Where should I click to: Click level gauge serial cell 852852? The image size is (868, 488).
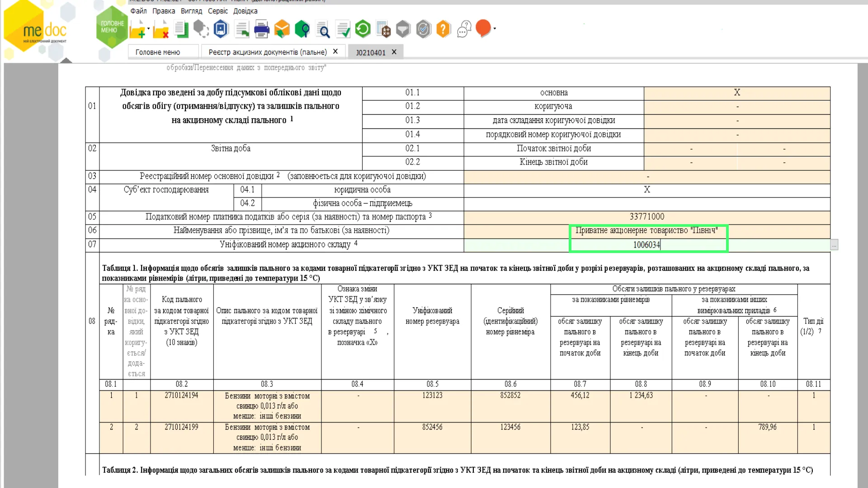[x=510, y=406]
